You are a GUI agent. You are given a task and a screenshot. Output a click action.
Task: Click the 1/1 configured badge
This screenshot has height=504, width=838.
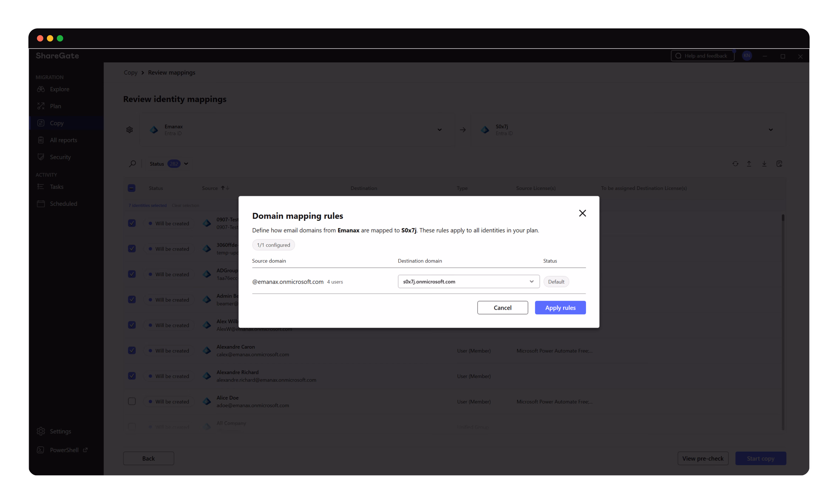[x=273, y=245]
